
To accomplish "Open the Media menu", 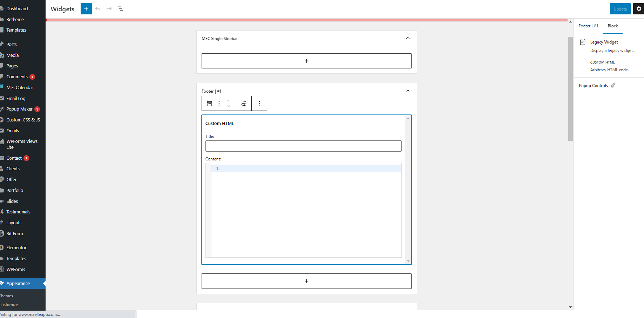I will click(13, 55).
